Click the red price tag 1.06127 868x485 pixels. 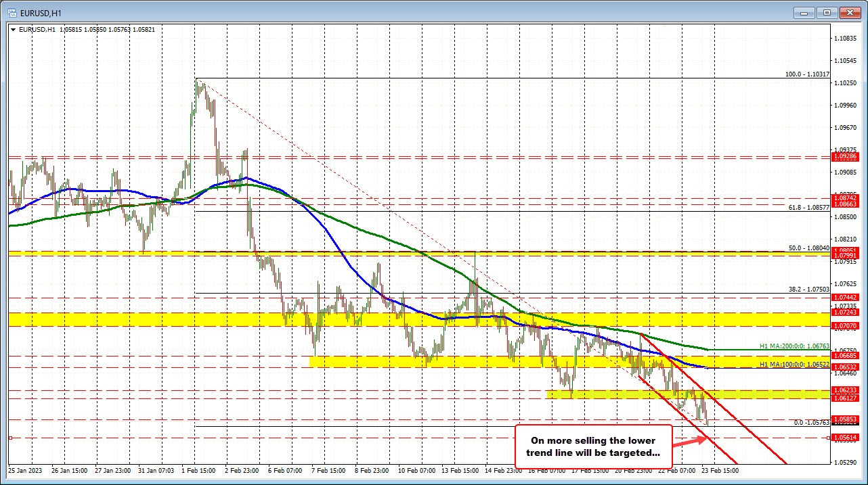tap(846, 398)
